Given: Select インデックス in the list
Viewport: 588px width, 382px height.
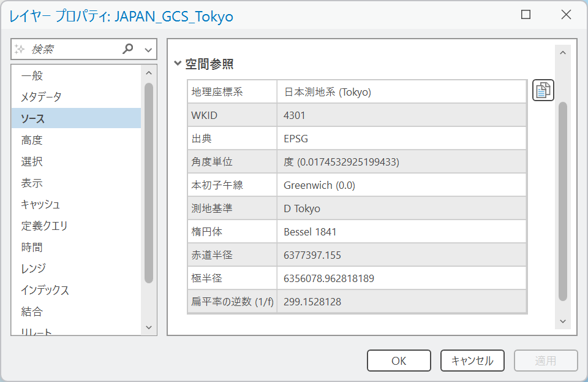Looking at the screenshot, I should click(x=45, y=290).
